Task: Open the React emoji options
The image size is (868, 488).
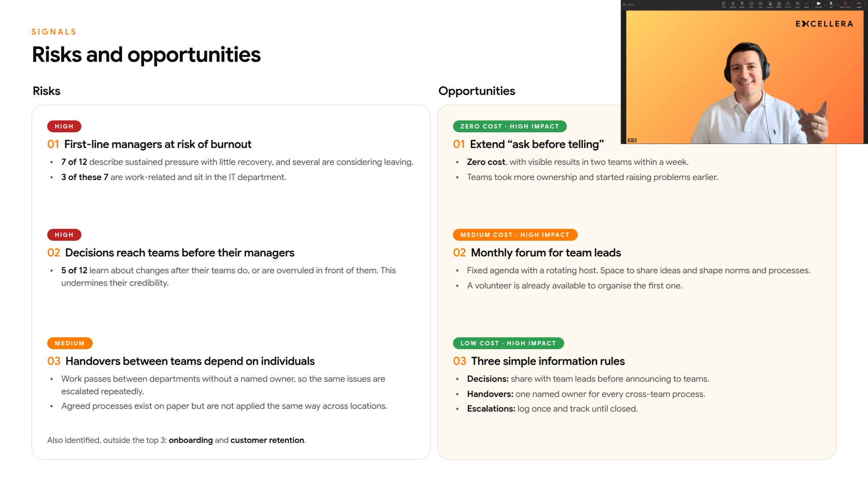Action: coord(751,4)
